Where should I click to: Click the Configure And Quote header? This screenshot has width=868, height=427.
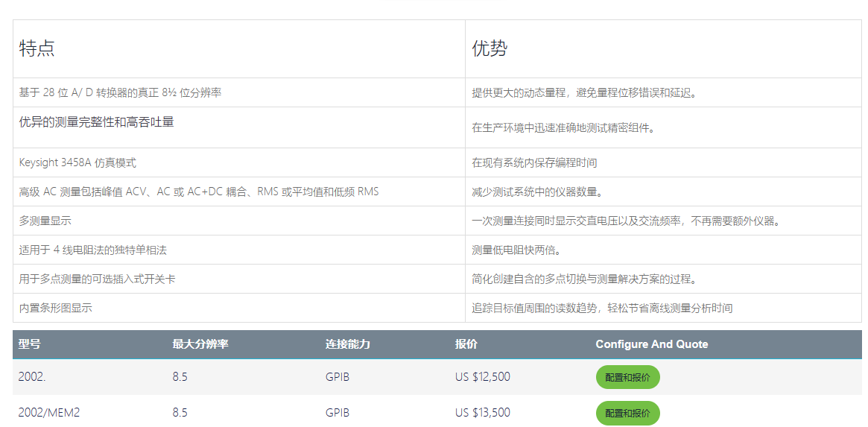651,344
